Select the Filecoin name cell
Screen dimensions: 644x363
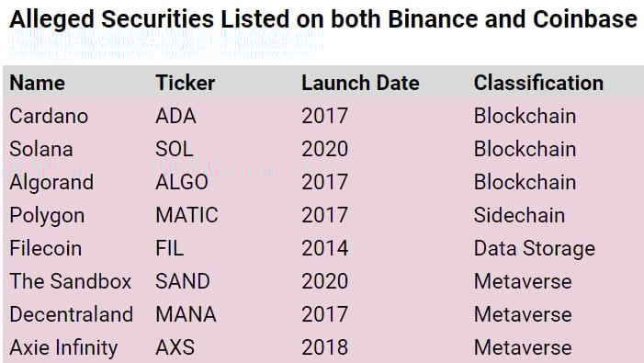[x=46, y=248]
